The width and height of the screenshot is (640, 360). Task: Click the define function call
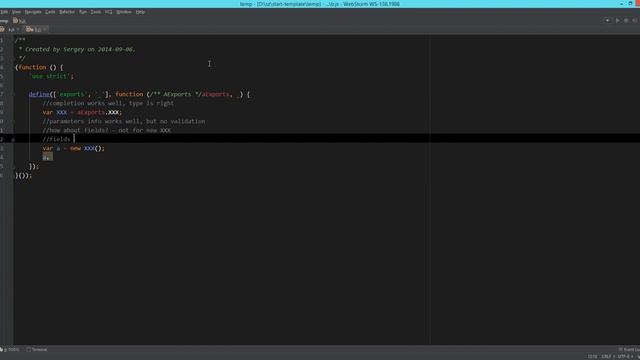tap(39, 94)
